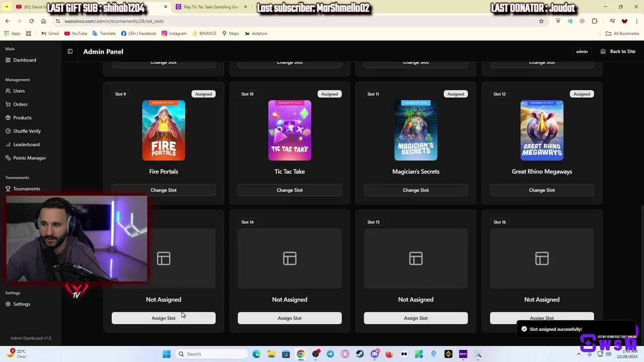The width and height of the screenshot is (644, 362).
Task: Open the Translate bookmark
Action: 104,34
